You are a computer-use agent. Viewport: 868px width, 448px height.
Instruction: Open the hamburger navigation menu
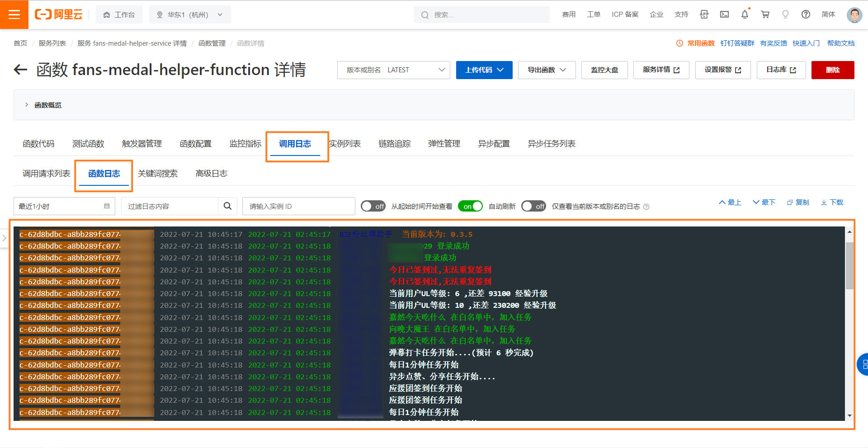click(14, 14)
